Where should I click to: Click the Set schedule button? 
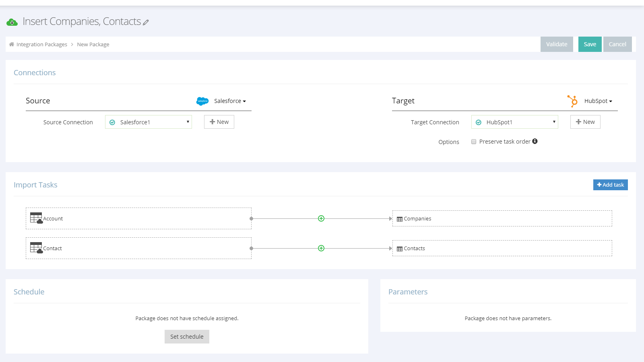[187, 337]
